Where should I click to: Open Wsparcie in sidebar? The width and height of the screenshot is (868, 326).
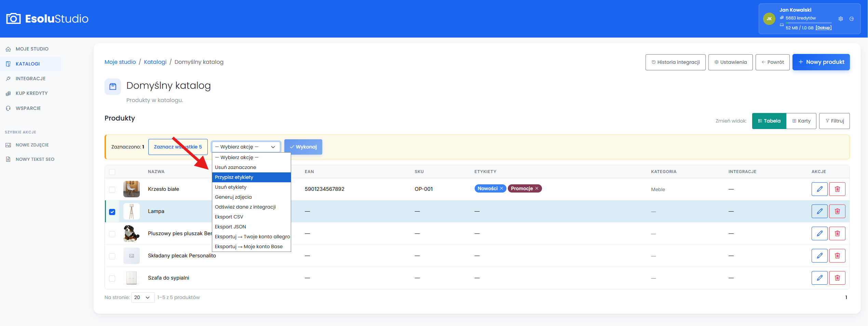click(31, 108)
